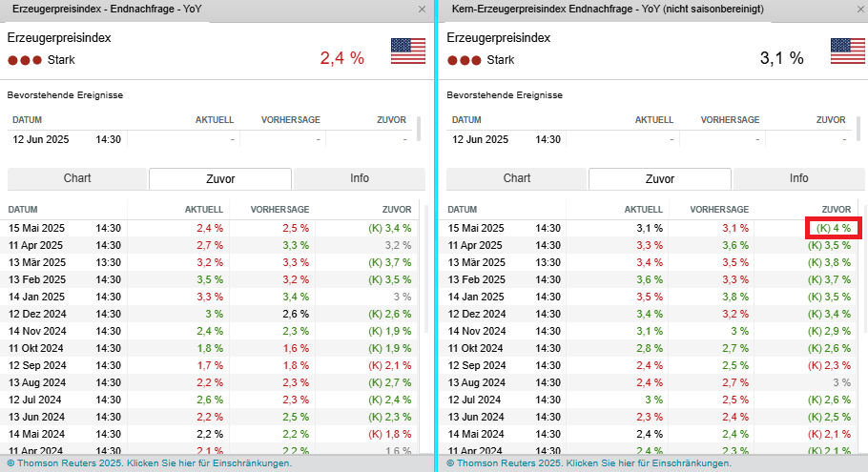This screenshot has width=868, height=472.
Task: Select the 13 Aug 2024 row in the left table
Action: pyautogui.click(x=211, y=382)
